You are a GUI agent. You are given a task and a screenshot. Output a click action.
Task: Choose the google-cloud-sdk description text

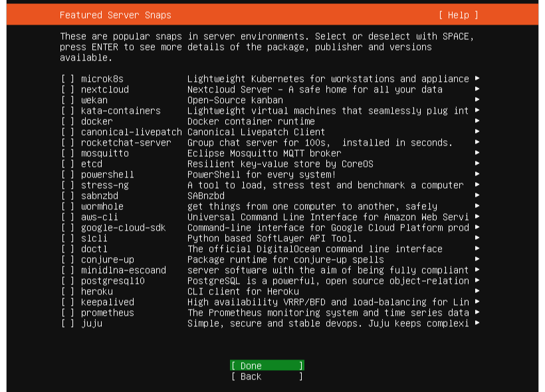(328, 228)
